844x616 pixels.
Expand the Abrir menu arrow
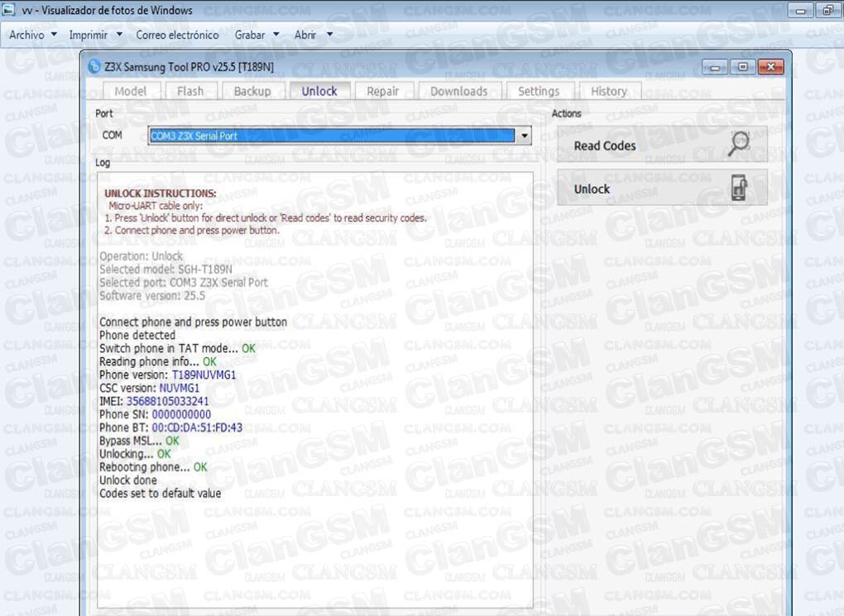click(x=330, y=35)
